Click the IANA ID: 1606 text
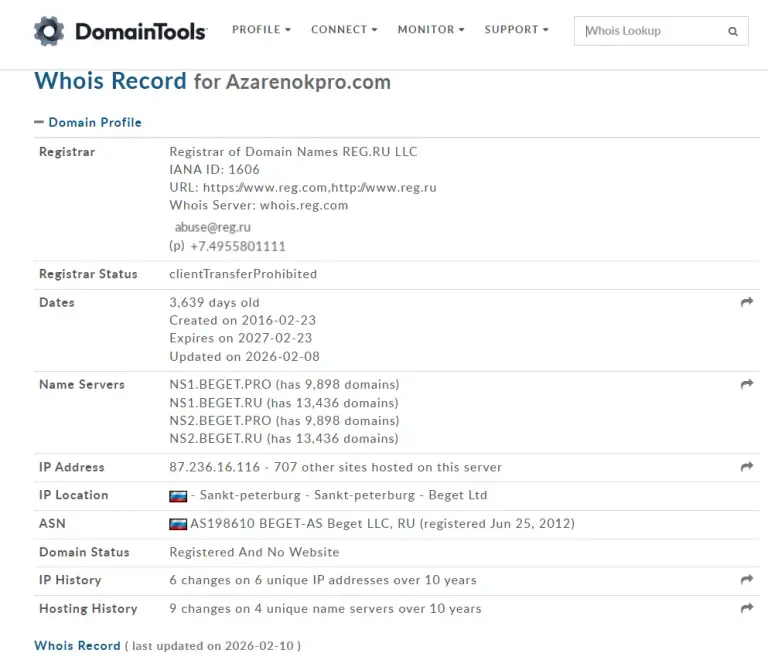The width and height of the screenshot is (768, 660). (214, 169)
